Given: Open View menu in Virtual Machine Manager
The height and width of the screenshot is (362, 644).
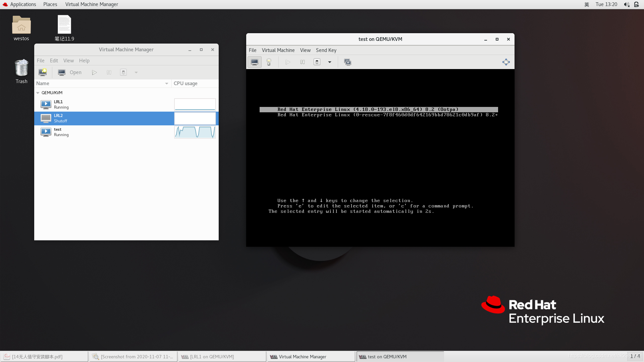Looking at the screenshot, I should [68, 61].
